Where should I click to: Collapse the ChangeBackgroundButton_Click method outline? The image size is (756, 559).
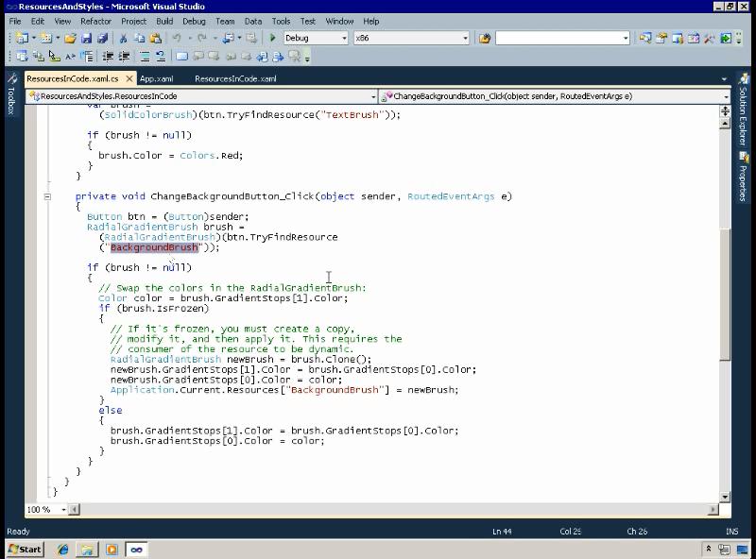coord(47,196)
